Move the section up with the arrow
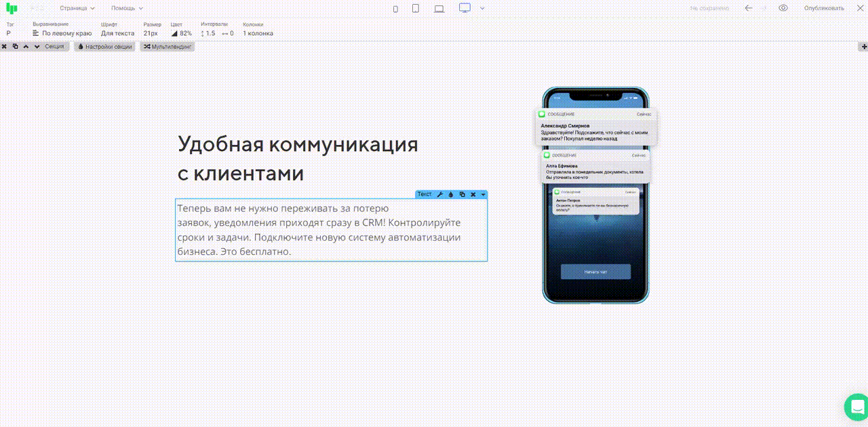Image resolution: width=868 pixels, height=427 pixels. pyautogui.click(x=26, y=47)
